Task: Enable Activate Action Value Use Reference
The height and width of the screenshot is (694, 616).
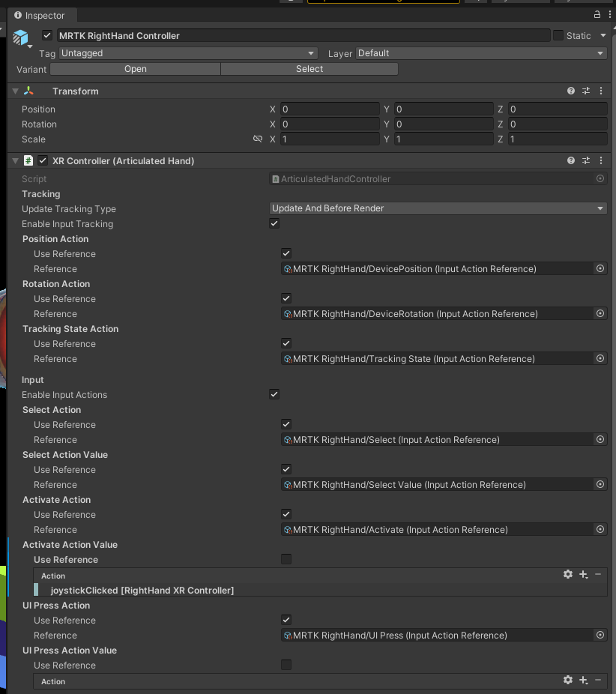Action: click(286, 559)
